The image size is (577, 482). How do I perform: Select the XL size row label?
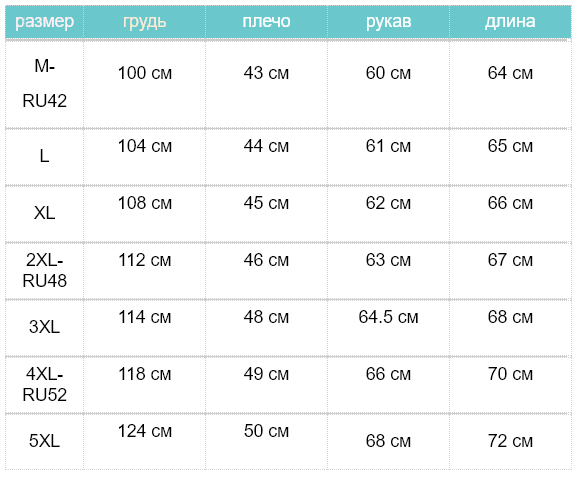pos(45,213)
